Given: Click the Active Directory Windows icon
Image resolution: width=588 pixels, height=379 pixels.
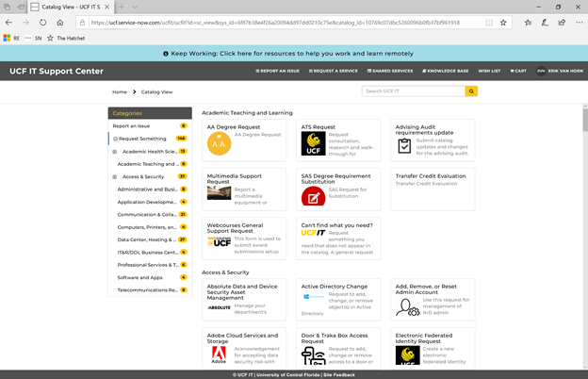Looking at the screenshot, I should coord(313,296).
